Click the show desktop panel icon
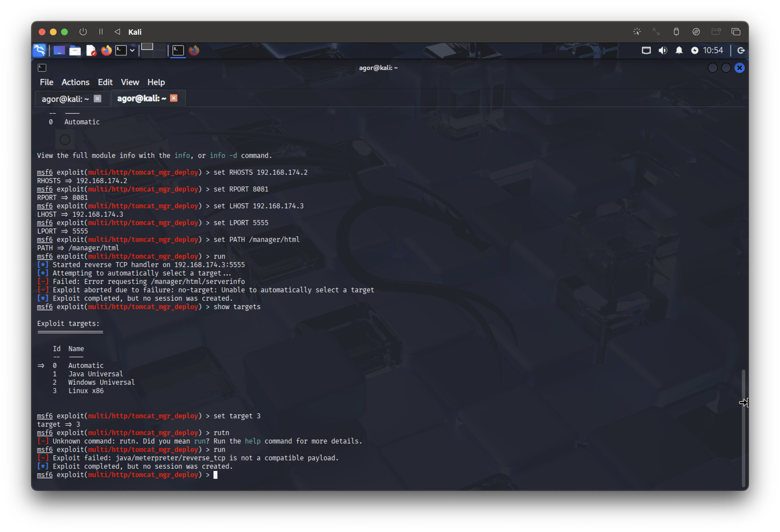This screenshot has width=780, height=532. (59, 50)
